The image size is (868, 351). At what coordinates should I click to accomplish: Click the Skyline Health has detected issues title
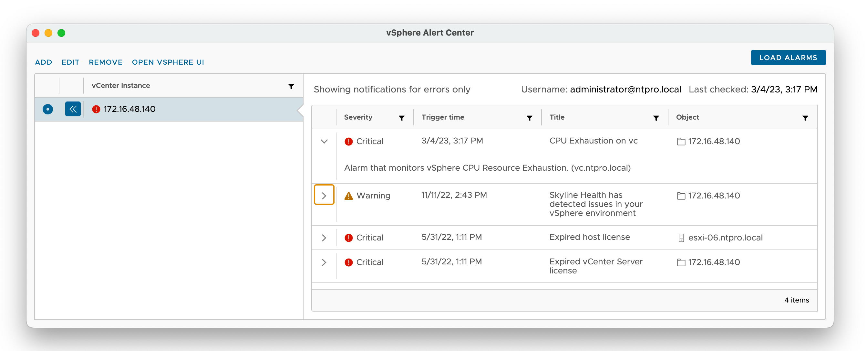[596, 204]
